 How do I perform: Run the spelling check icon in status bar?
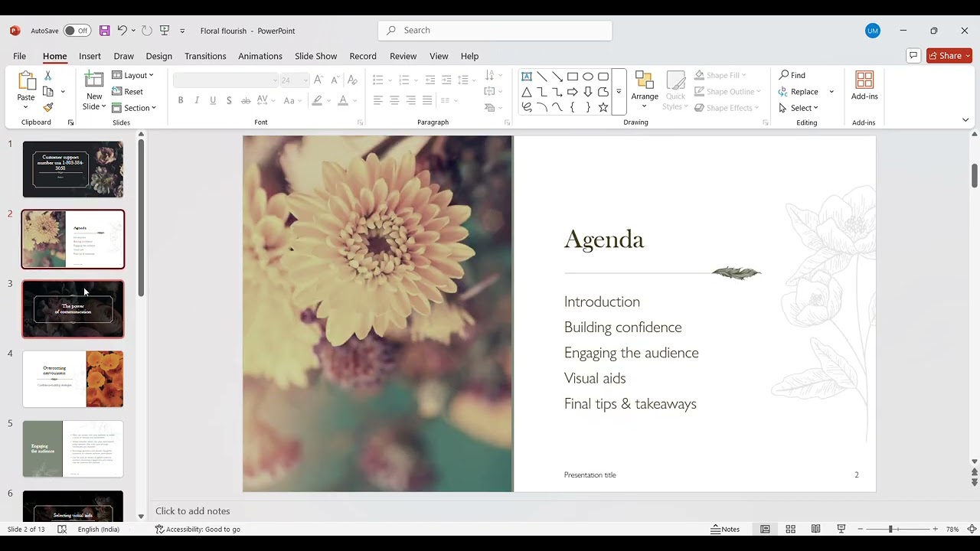[62, 529]
